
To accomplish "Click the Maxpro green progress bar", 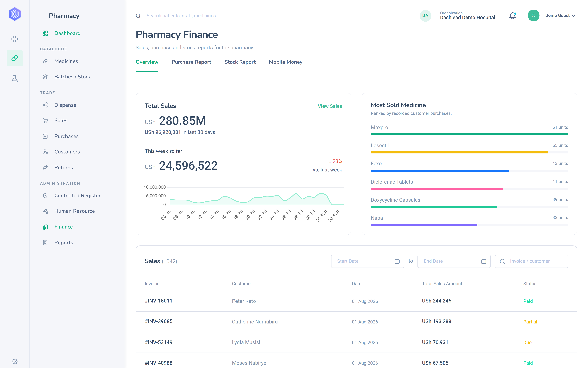I will point(469,134).
